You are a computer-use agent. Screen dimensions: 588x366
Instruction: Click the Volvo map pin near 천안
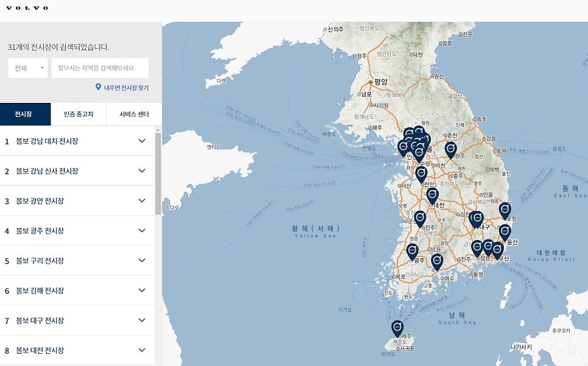point(421,174)
